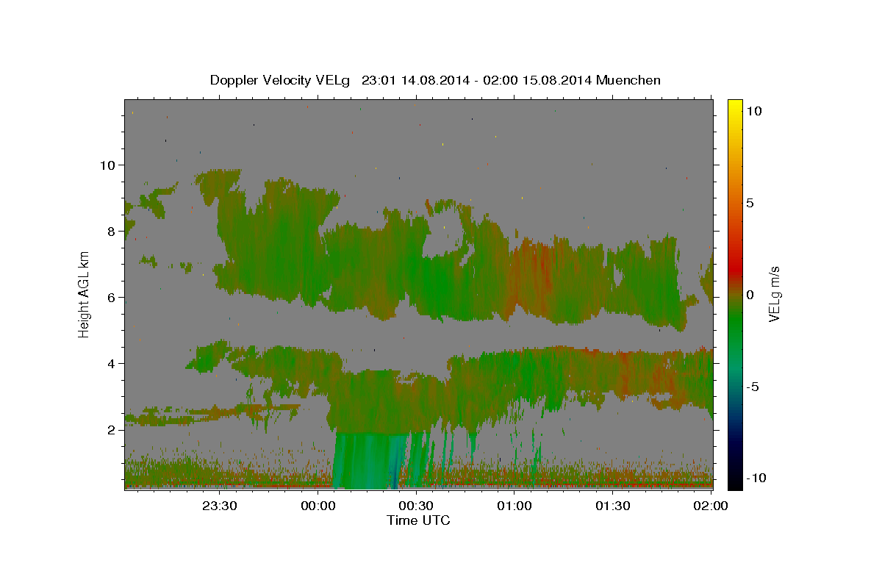Click the 'Time UTC' axis label
This screenshot has width=882, height=588.
pyautogui.click(x=418, y=520)
